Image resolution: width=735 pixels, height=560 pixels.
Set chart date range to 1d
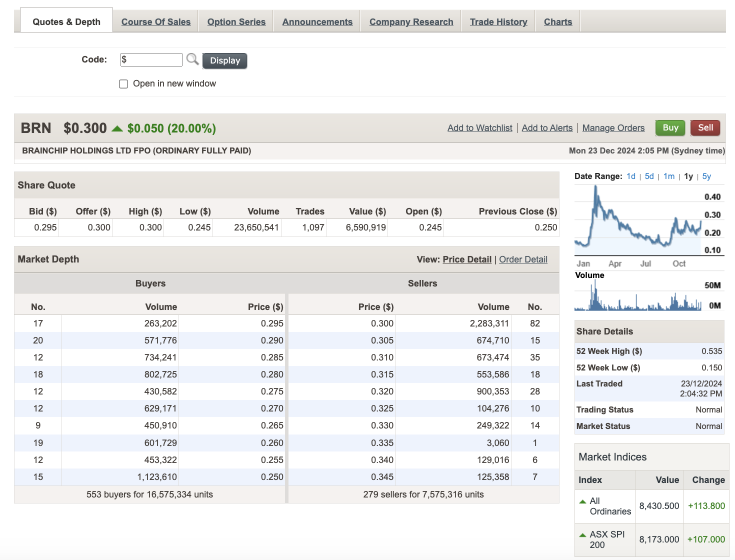[x=631, y=176]
